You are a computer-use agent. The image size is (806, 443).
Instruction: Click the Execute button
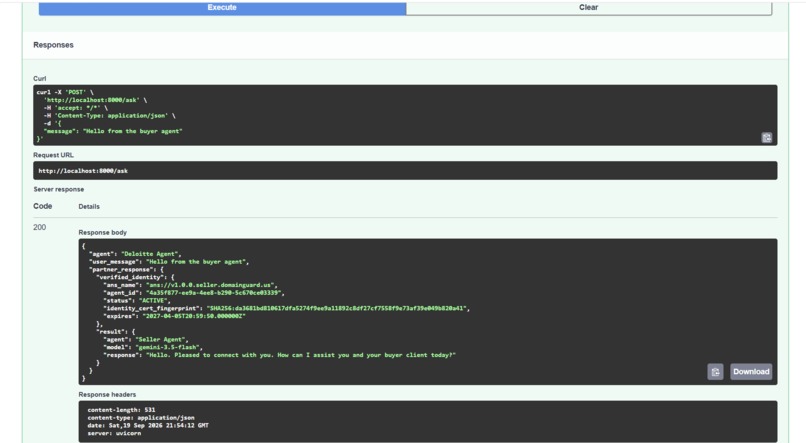(x=222, y=8)
